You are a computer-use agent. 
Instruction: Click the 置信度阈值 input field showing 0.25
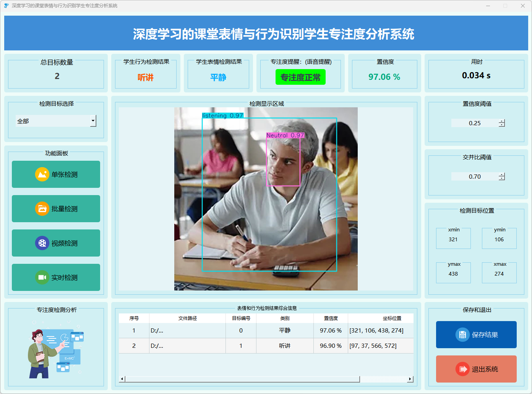(x=475, y=123)
